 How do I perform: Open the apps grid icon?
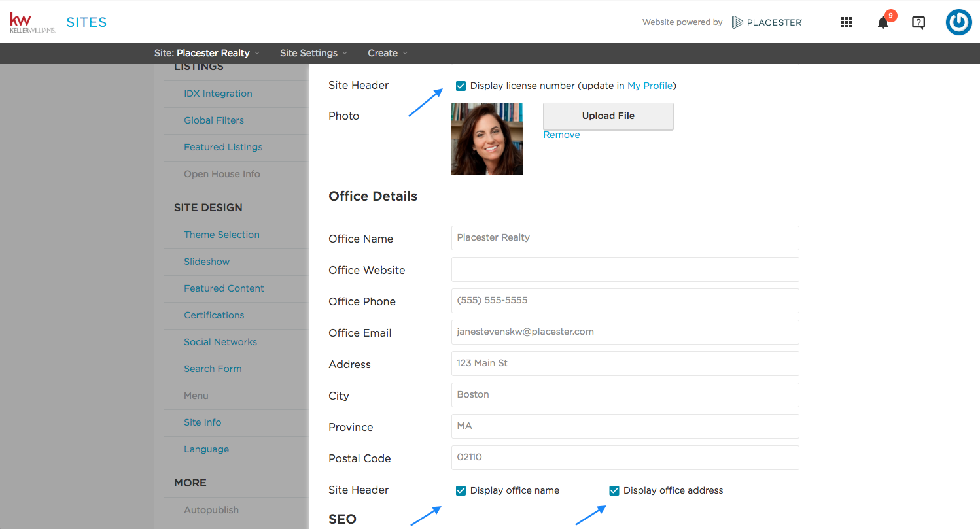846,22
